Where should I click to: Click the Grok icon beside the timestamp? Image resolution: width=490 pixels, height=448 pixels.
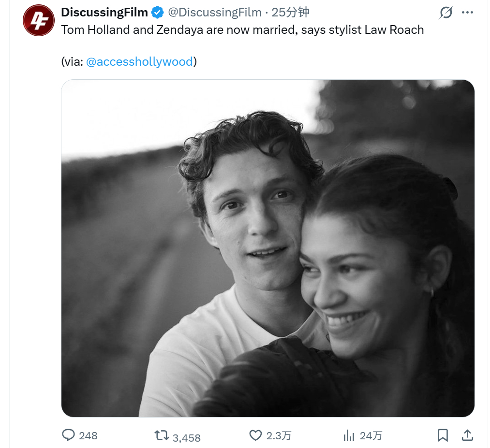445,13
